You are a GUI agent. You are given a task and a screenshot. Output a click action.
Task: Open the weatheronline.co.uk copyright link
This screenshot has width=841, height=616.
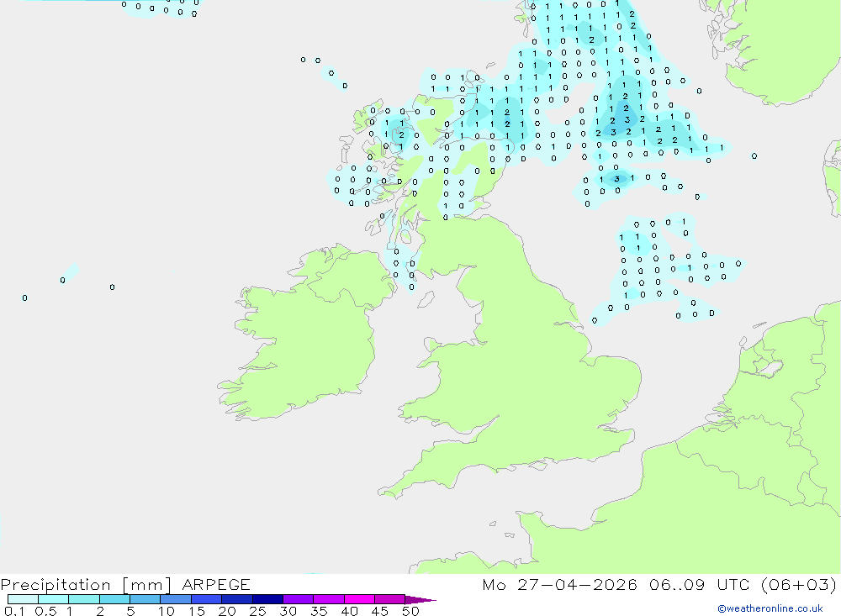tap(770, 608)
